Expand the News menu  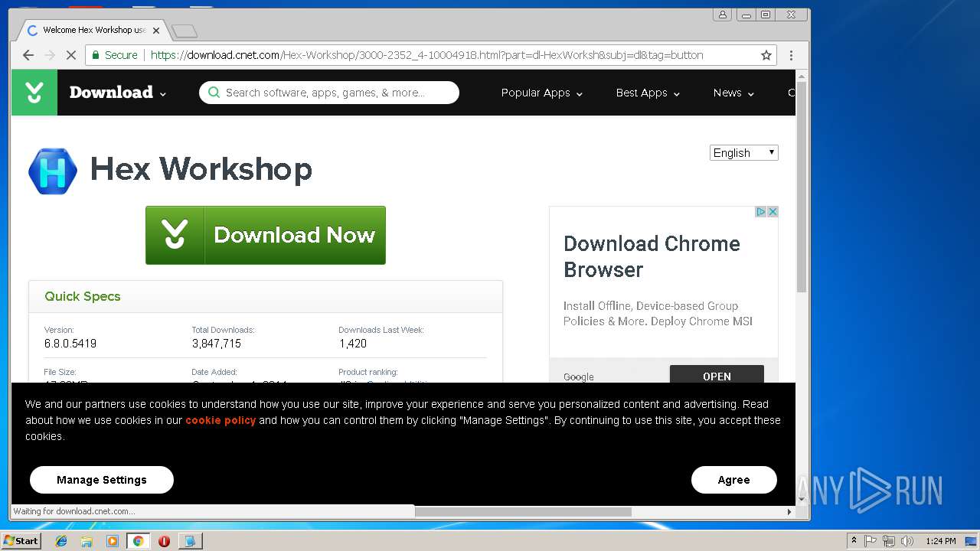tap(733, 93)
